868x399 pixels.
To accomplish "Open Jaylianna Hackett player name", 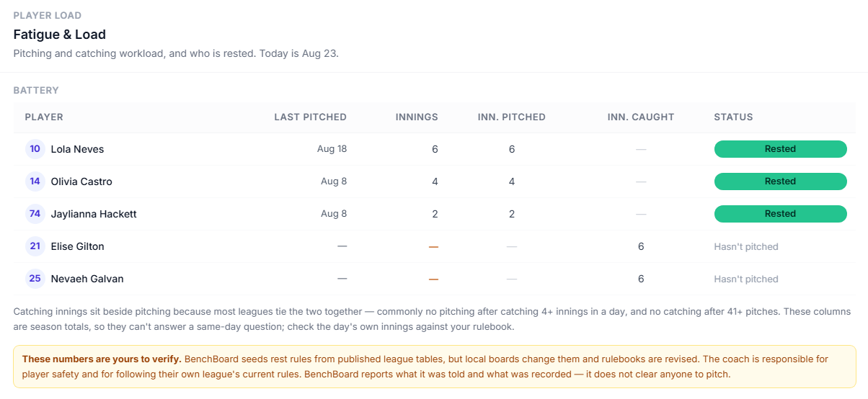I will coord(94,214).
